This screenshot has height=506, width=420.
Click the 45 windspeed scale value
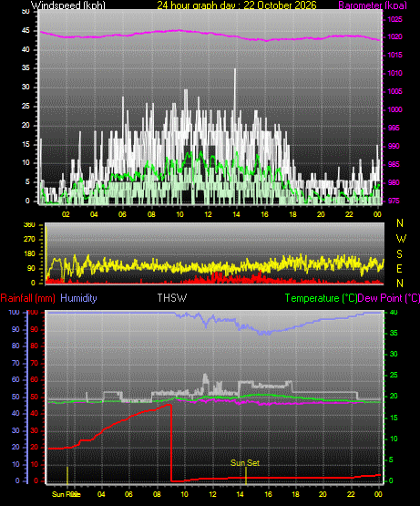click(x=26, y=31)
